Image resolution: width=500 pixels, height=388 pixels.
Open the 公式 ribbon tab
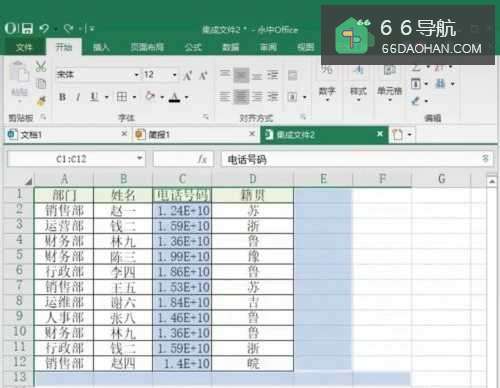193,47
